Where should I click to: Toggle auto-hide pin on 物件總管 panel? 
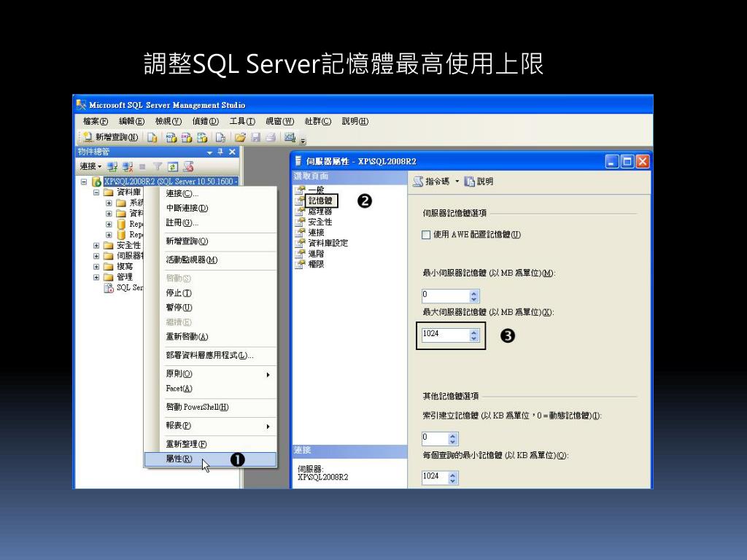click(220, 152)
